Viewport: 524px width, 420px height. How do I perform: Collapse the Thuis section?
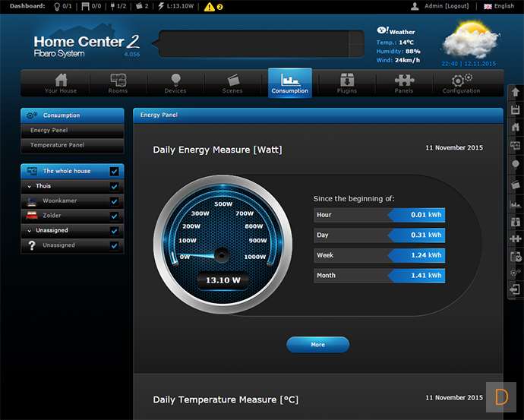click(30, 186)
